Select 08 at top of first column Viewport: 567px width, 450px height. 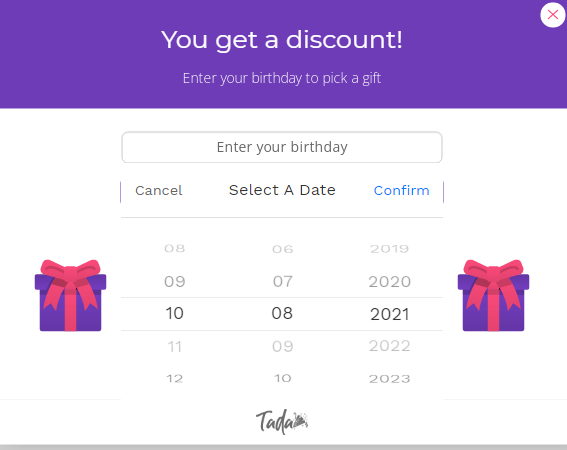pyautogui.click(x=175, y=249)
